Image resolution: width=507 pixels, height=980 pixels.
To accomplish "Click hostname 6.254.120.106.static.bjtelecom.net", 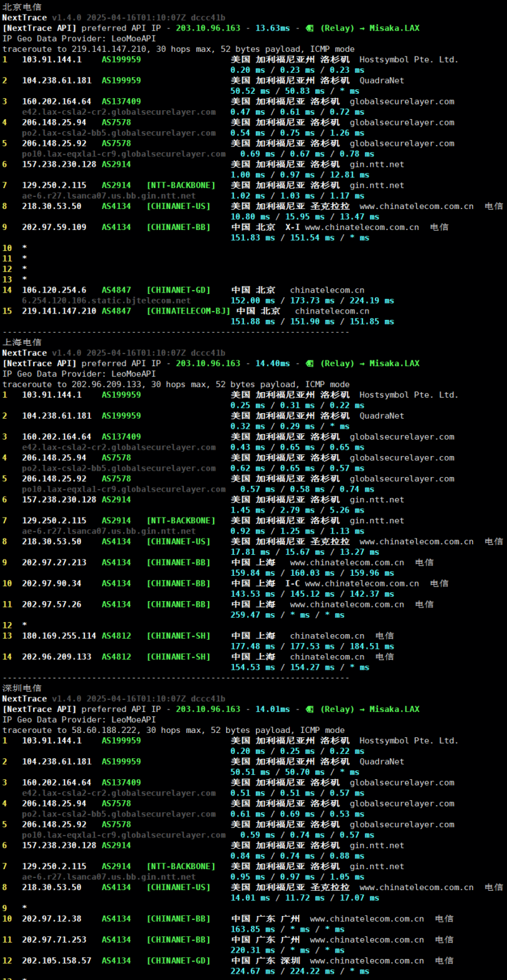I will click(106, 300).
